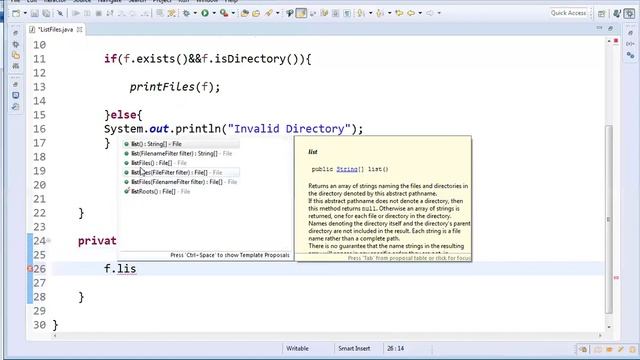Click the Next Annotation toolbar icon
640x360 pixels.
click(361, 13)
